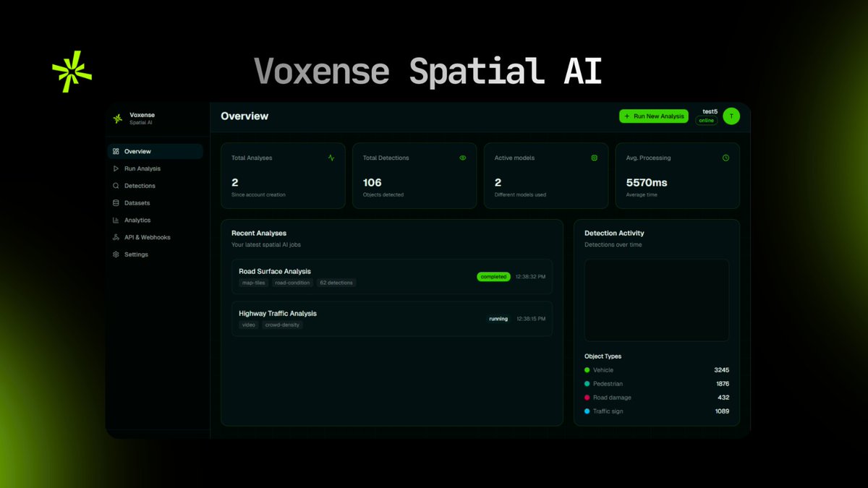Click the Overview grid icon in sidebar
This screenshot has height=488, width=868.
coord(116,151)
